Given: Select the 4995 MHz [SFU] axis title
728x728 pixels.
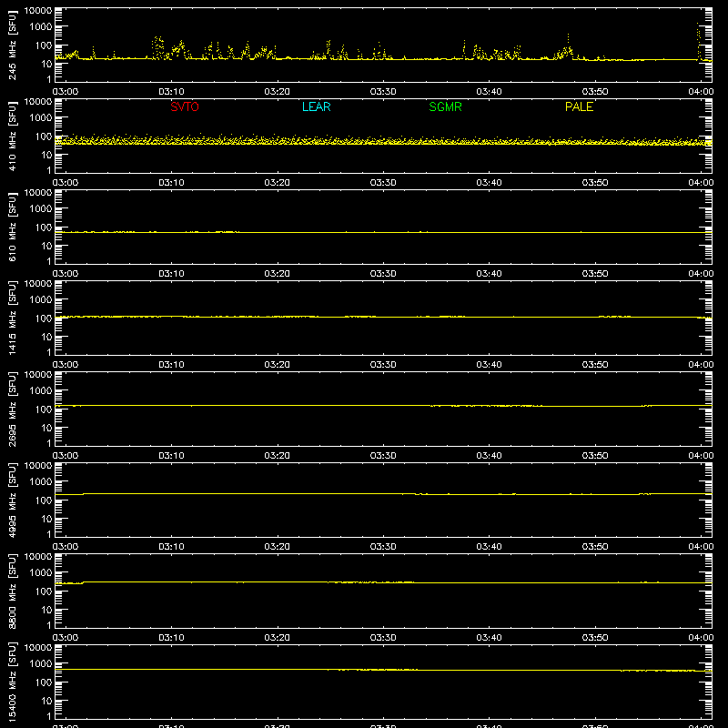Looking at the screenshot, I should pyautogui.click(x=12, y=500).
